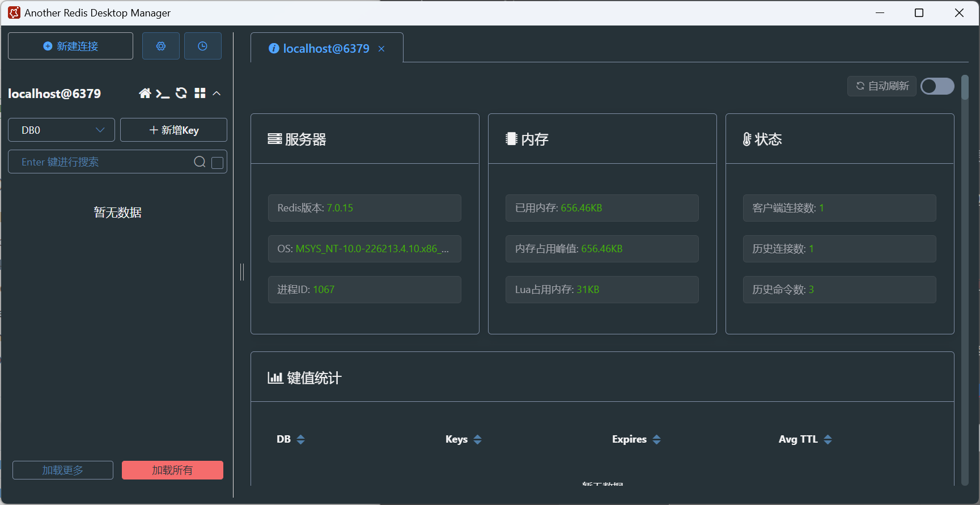Click the peak memory 656.46KB entry
The width and height of the screenshot is (980, 505).
(x=602, y=249)
